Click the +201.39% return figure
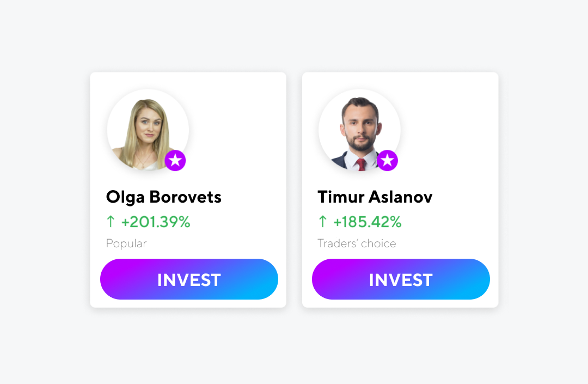 pyautogui.click(x=156, y=222)
